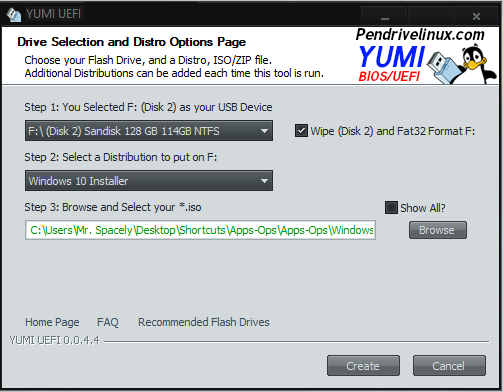Click the Drive Selection and Distro Options heading
This screenshot has width=503, height=392.
(131, 42)
